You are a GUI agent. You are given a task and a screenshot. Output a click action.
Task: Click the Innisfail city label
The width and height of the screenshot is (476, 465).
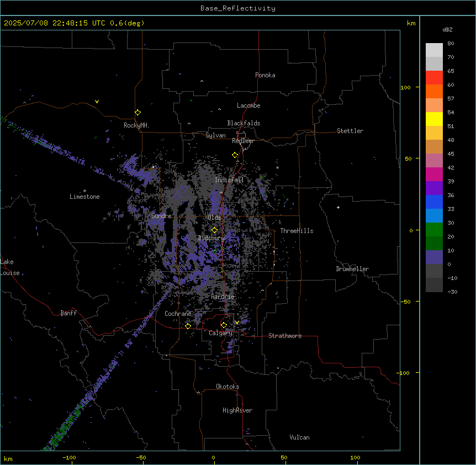[x=229, y=180]
